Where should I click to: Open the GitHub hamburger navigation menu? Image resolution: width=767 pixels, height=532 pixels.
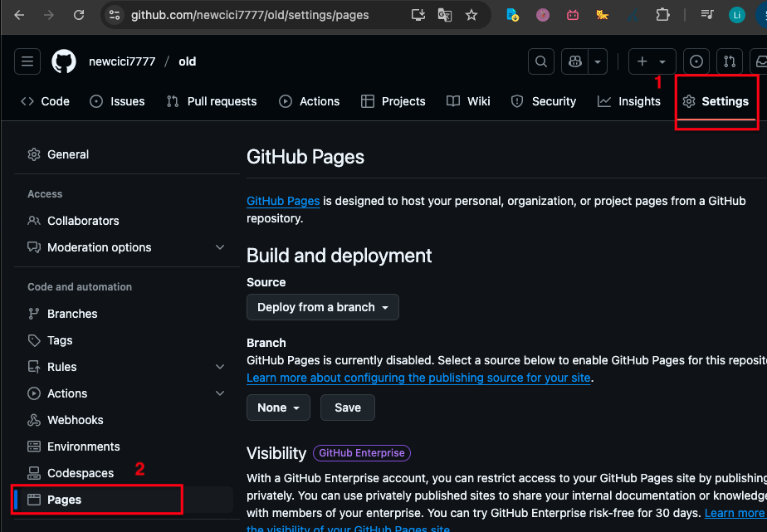(x=27, y=61)
